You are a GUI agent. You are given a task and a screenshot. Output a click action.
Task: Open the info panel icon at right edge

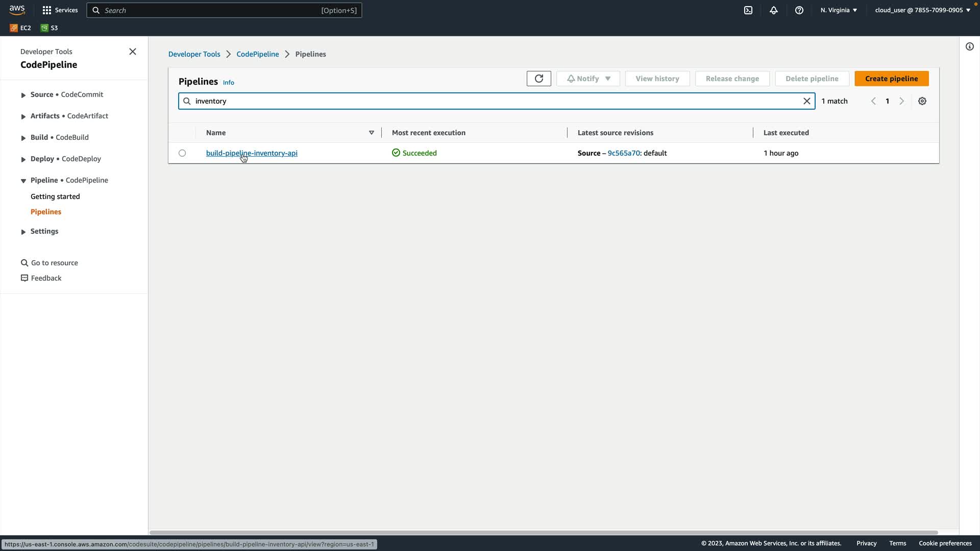pos(970,46)
